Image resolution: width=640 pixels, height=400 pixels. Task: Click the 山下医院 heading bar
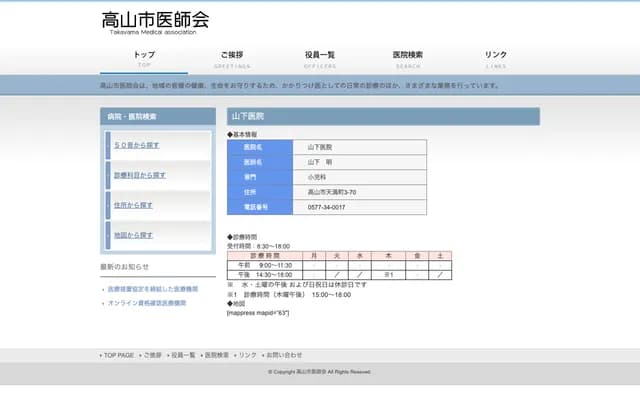pyautogui.click(x=383, y=117)
